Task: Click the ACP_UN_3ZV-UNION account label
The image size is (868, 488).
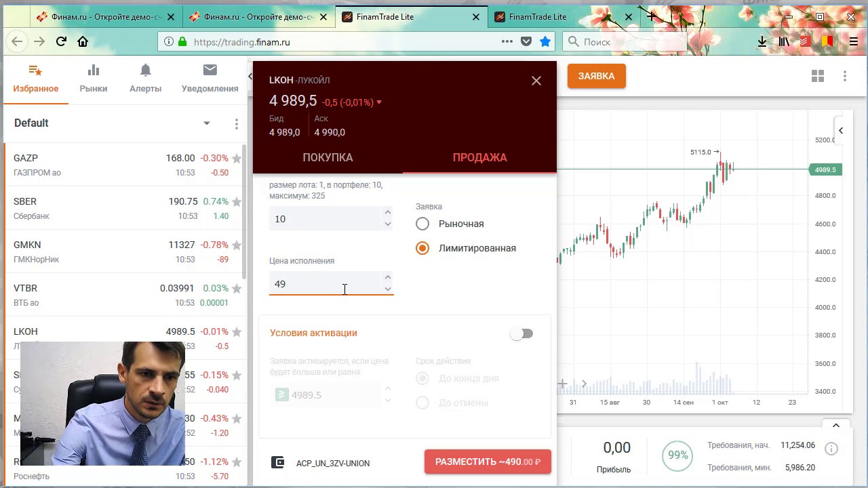Action: pyautogui.click(x=333, y=464)
